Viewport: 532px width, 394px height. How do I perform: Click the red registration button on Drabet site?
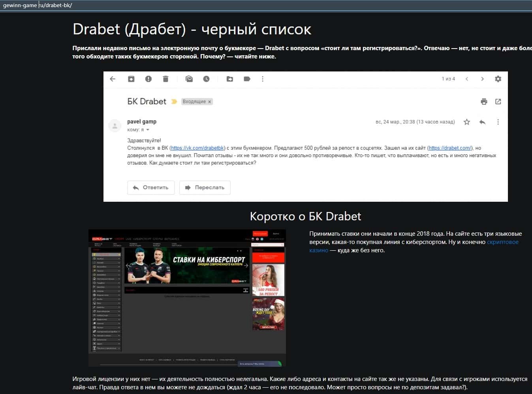[260, 234]
